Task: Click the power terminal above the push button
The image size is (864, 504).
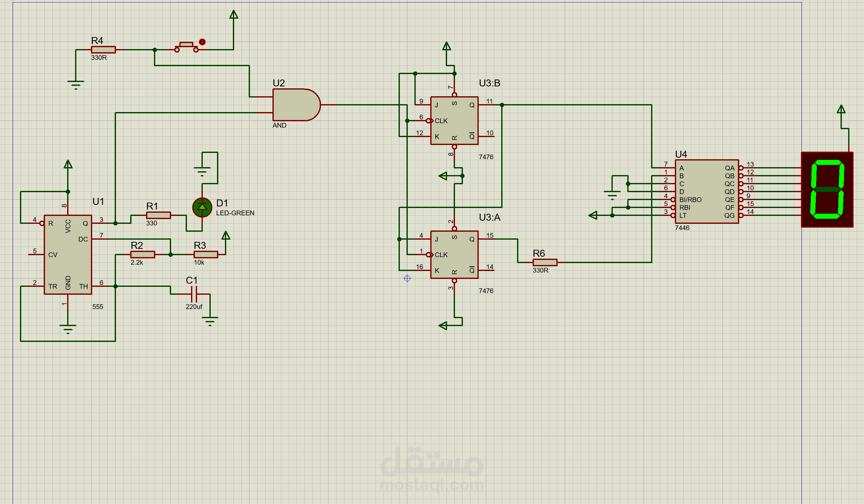Action: [234, 14]
